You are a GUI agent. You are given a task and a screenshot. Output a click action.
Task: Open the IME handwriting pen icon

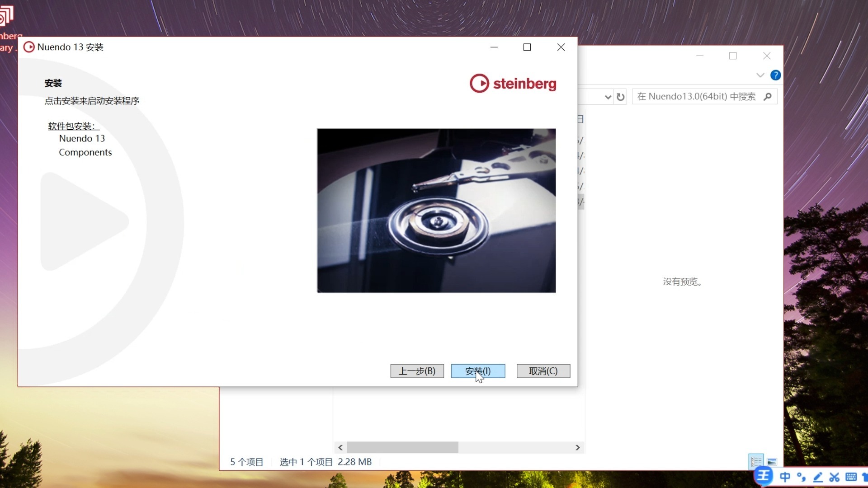pyautogui.click(x=818, y=477)
